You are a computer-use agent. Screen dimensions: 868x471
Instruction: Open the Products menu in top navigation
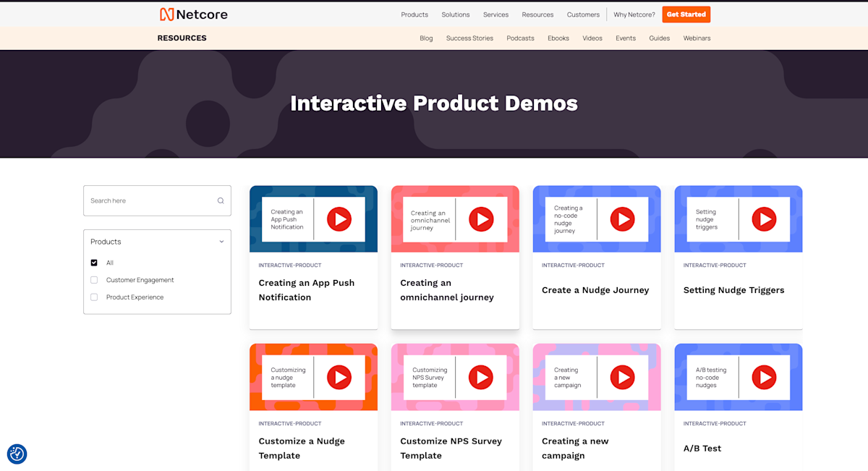tap(414, 14)
